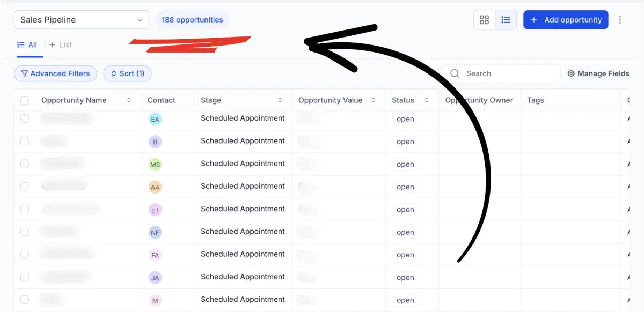Click the JA contact avatar

tap(155, 278)
